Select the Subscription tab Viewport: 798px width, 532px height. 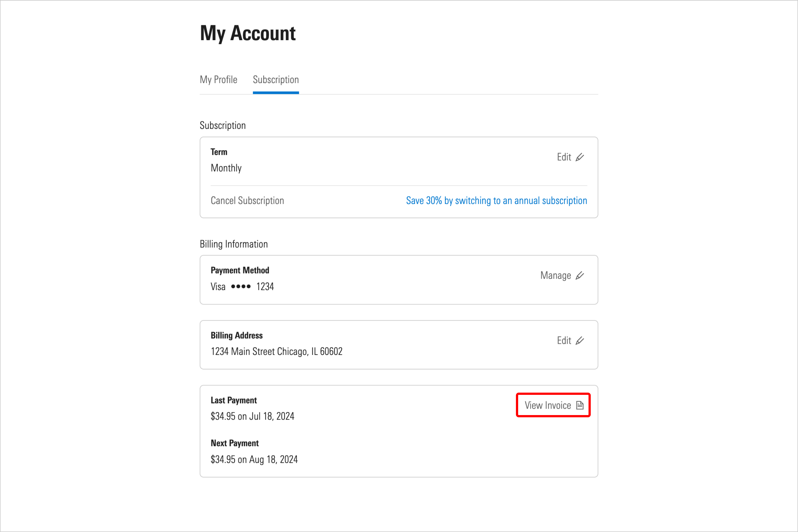point(276,80)
